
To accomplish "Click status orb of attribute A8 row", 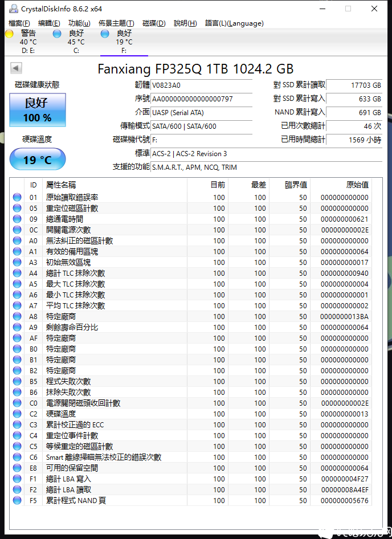I will click(x=17, y=316).
